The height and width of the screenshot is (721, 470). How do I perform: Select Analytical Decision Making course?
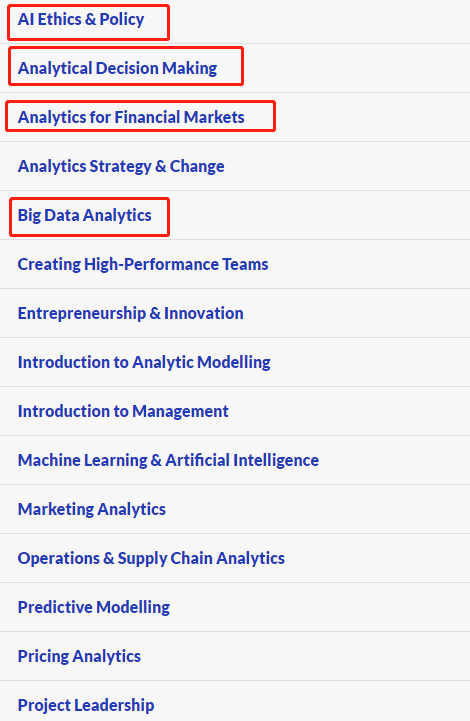(117, 69)
